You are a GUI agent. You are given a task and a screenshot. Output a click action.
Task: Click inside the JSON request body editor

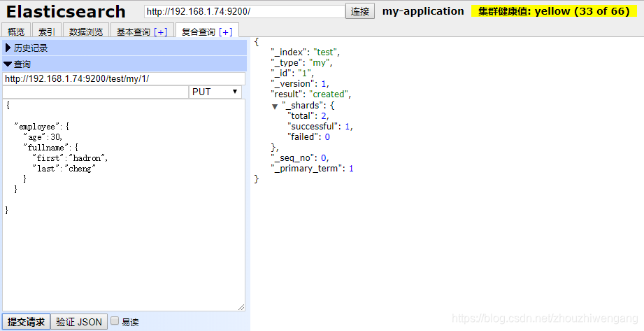pos(124,205)
